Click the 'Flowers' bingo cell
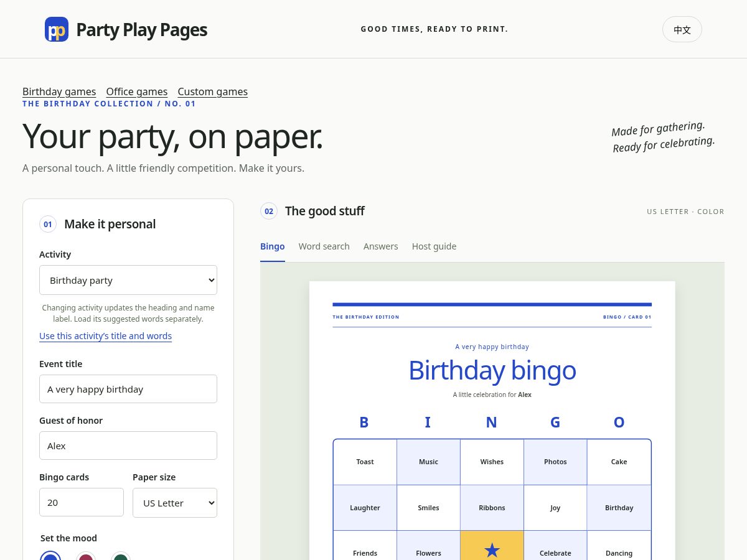747x560 pixels. click(428, 546)
